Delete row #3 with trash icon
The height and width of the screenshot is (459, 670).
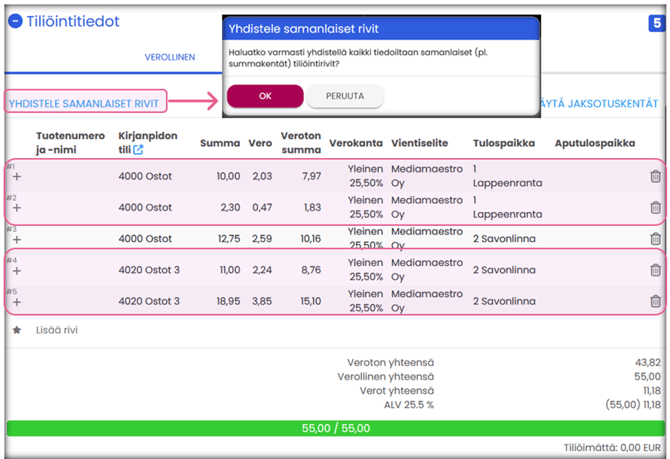coord(655,239)
